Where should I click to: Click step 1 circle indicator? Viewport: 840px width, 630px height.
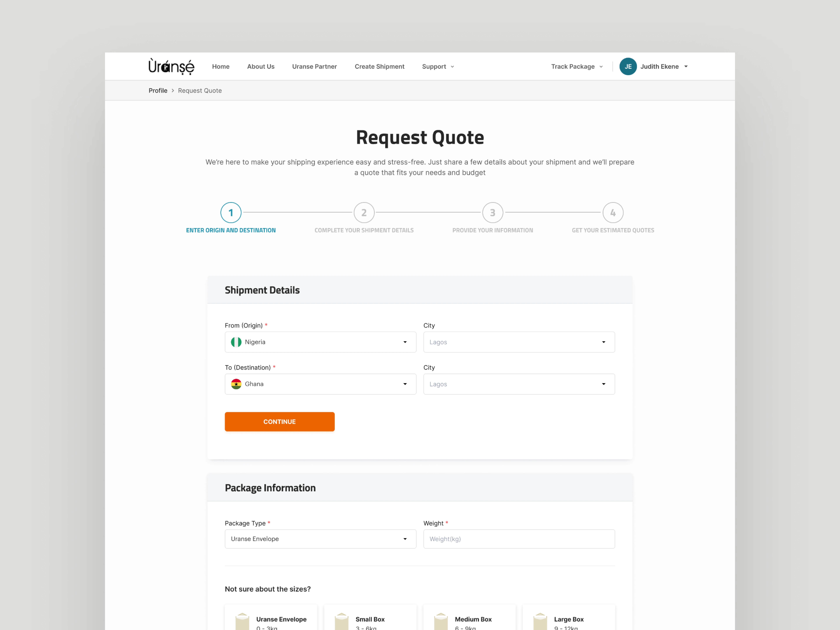(231, 213)
